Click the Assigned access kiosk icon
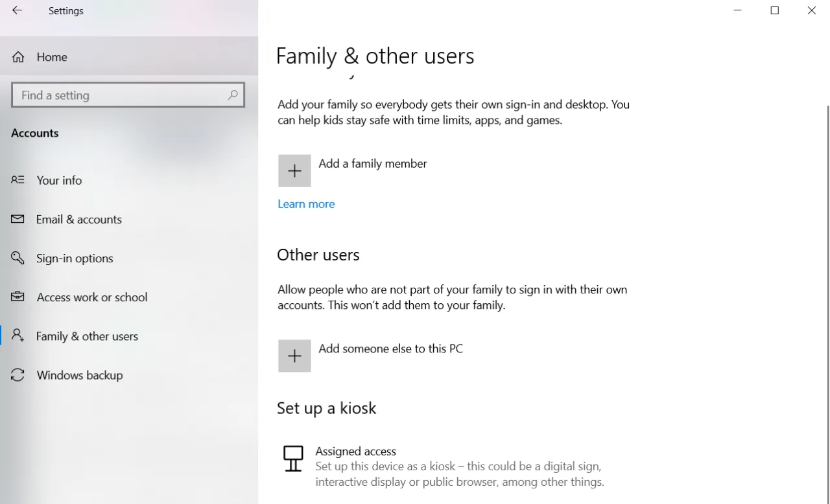 (x=293, y=458)
